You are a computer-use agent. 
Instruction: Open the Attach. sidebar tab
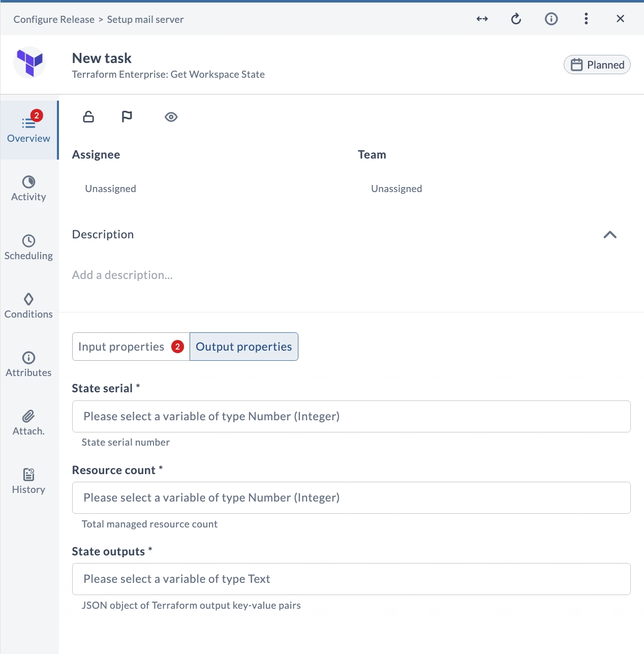pyautogui.click(x=29, y=423)
